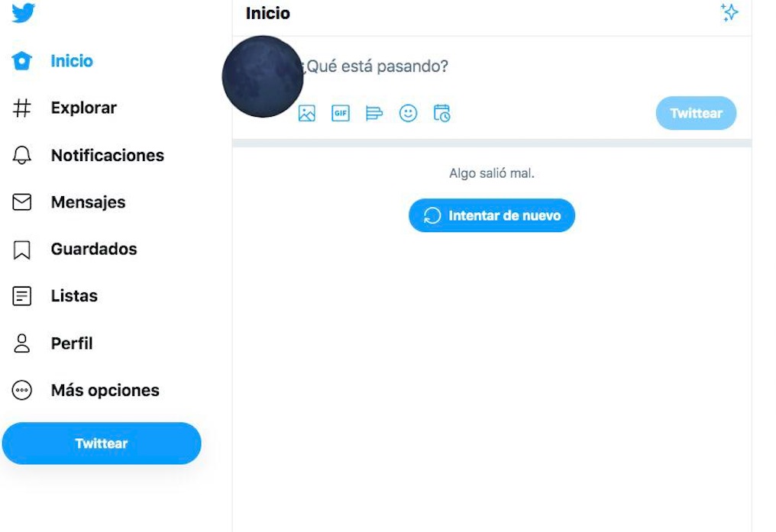Open Más opciones from the sidebar
The width and height of the screenshot is (776, 532).
pyautogui.click(x=24, y=390)
